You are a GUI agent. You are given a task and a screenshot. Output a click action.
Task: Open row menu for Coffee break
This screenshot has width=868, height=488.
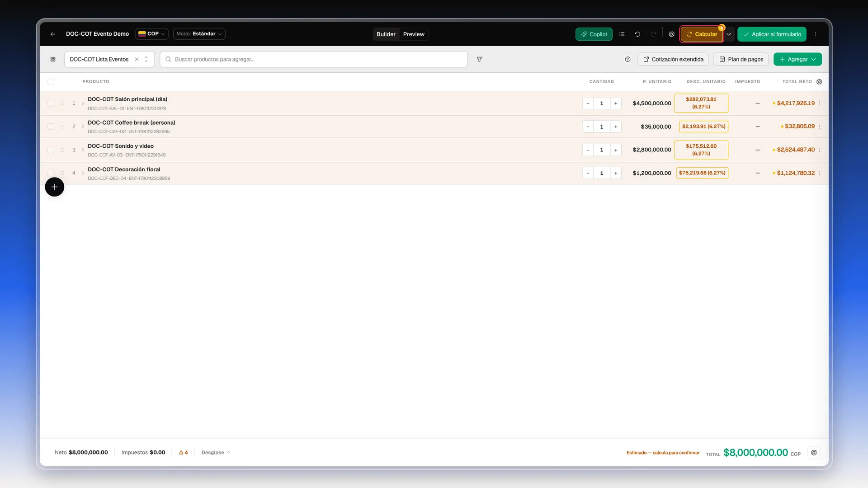[x=819, y=127]
